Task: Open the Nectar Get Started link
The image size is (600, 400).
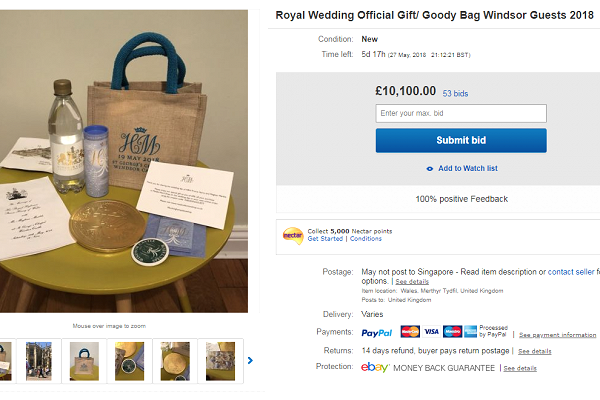Action: [326, 239]
